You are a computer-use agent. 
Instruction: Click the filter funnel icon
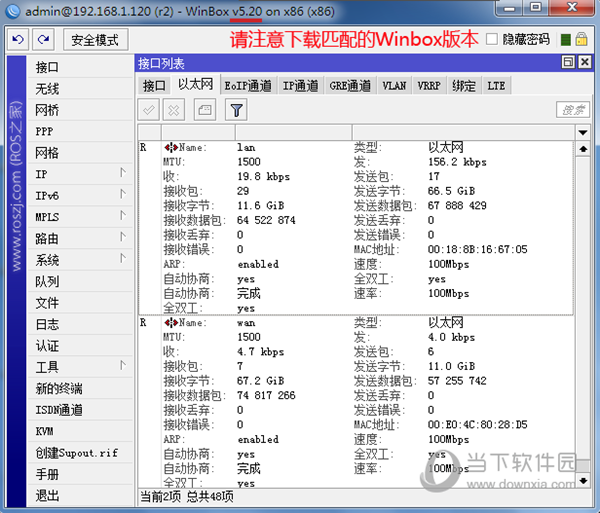(x=236, y=110)
